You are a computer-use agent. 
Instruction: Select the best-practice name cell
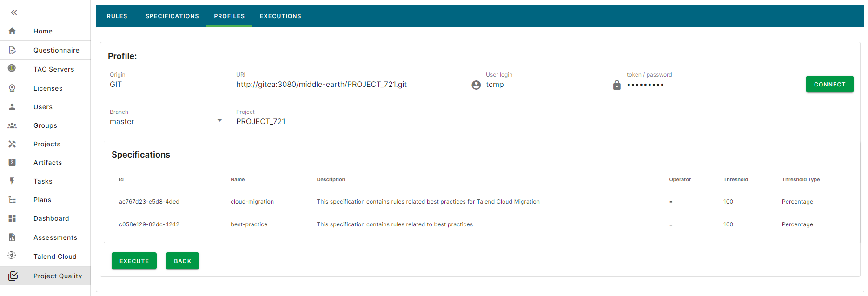click(249, 224)
